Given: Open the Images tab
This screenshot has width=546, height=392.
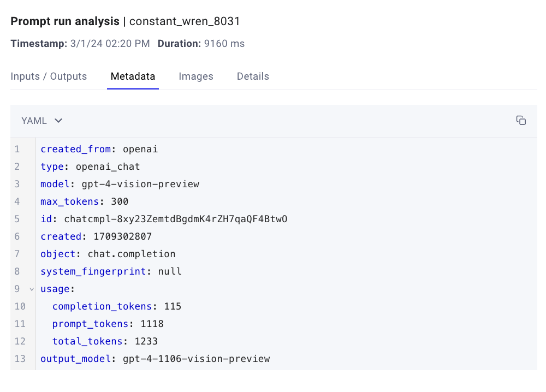Looking at the screenshot, I should [196, 76].
